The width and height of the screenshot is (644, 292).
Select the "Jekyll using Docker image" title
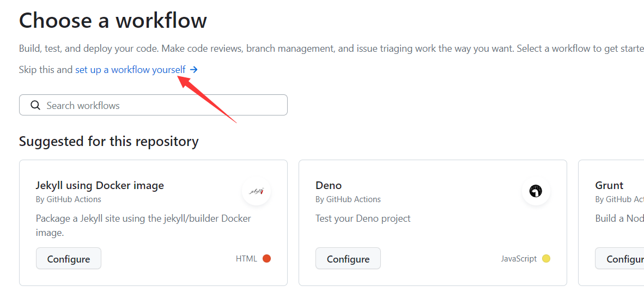coord(100,185)
